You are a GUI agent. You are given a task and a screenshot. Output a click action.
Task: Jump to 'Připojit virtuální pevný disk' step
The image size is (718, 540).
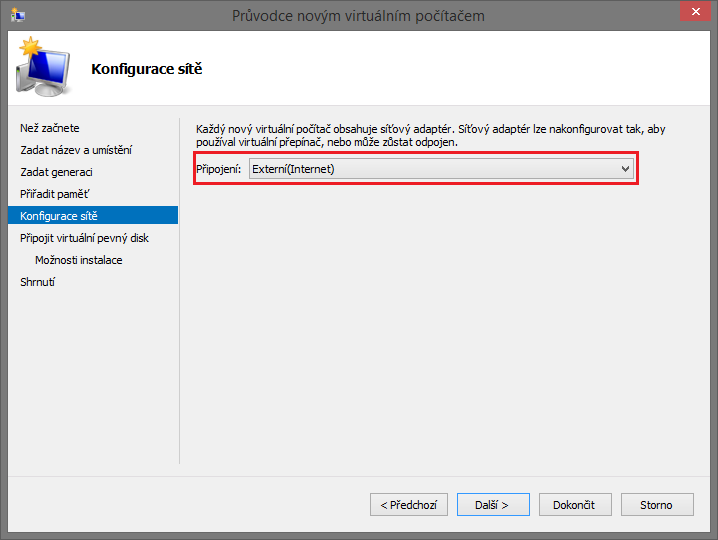(85, 238)
